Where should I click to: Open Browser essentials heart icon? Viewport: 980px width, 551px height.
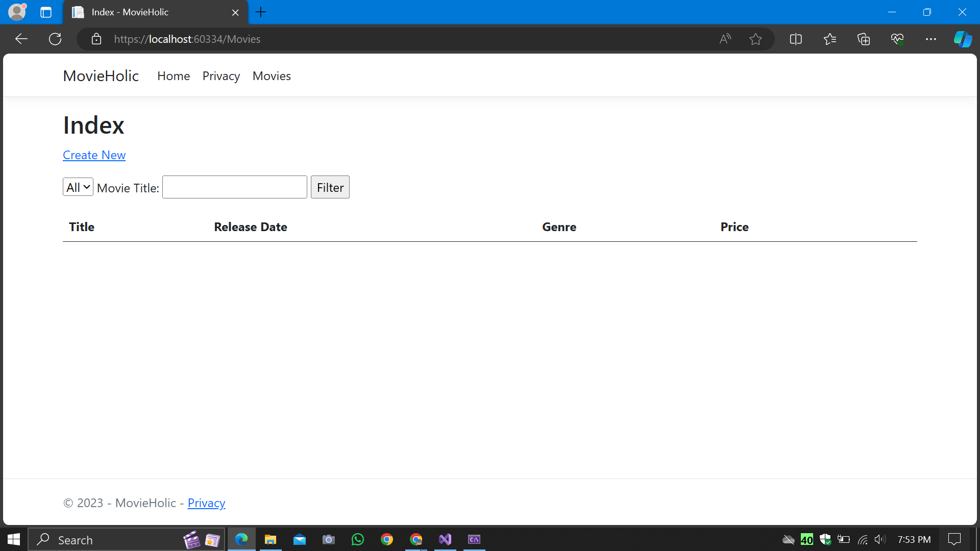897,39
